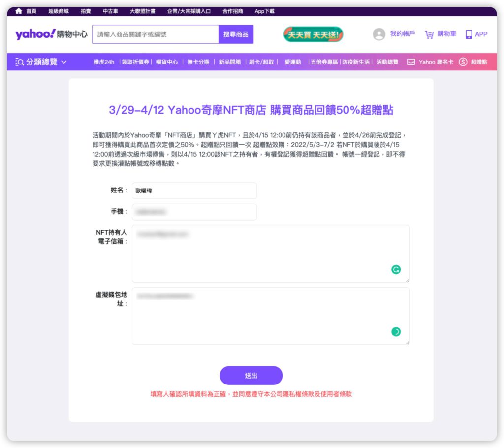Click the 天天買天天送 promo banner
Screen dimensions: 504x448
pos(313,34)
